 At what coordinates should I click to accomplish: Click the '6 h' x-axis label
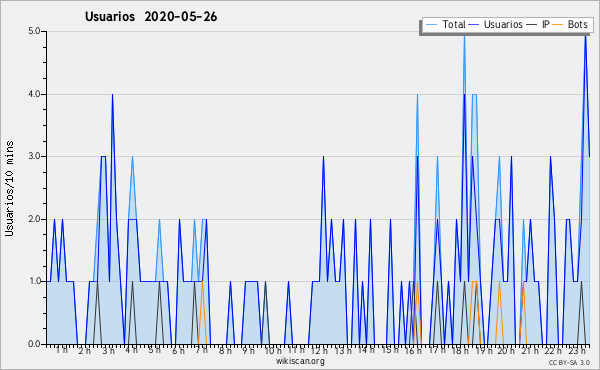[178, 351]
